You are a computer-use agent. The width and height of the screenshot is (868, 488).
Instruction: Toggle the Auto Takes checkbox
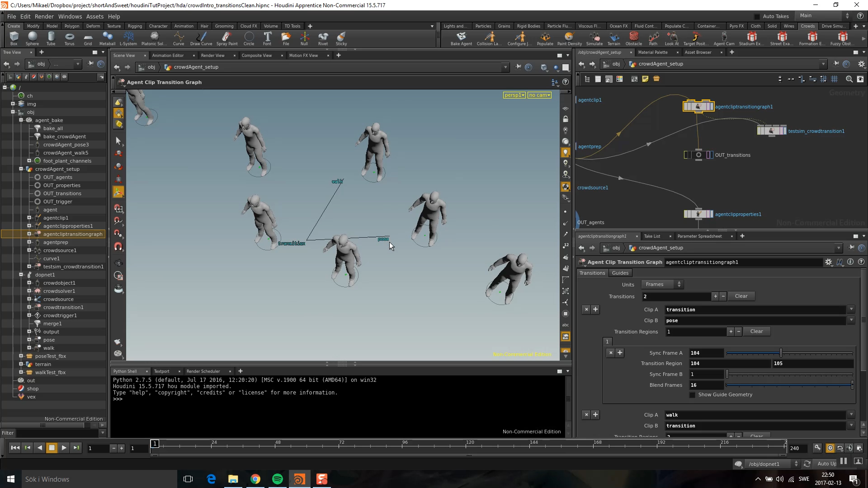[757, 16]
